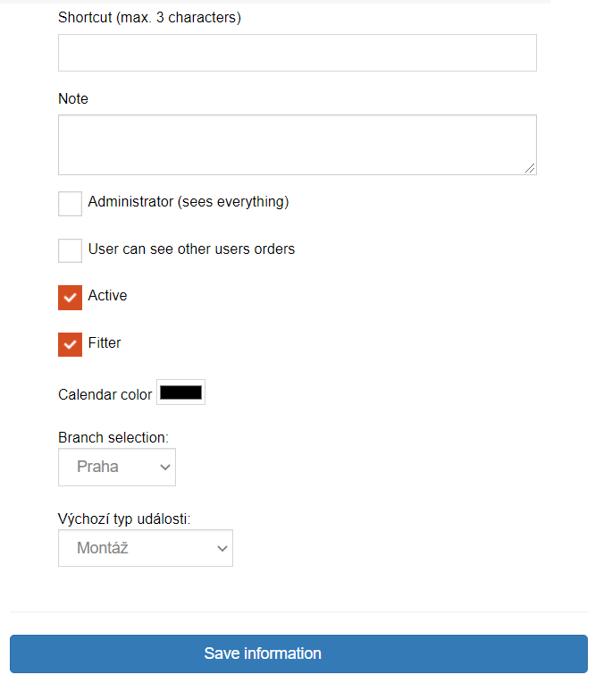The image size is (595, 700).
Task: Uncheck the Fitter checkbox
Action: pyautogui.click(x=70, y=345)
